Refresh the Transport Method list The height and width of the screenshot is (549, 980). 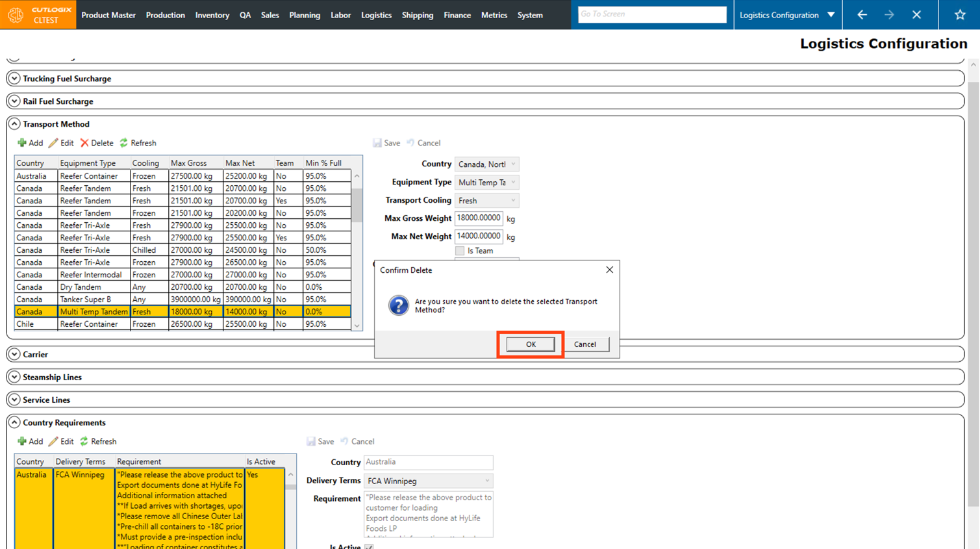124,143
